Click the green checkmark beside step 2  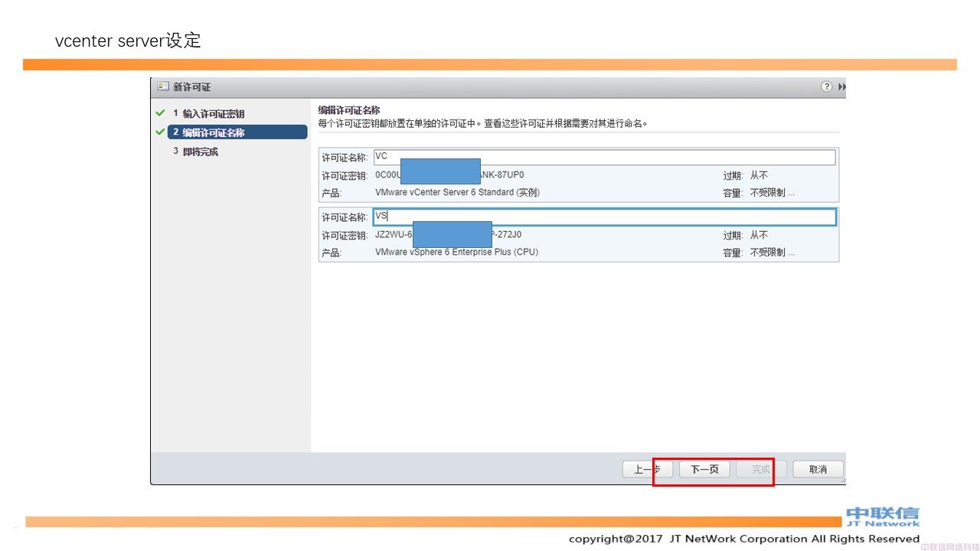pos(160,132)
